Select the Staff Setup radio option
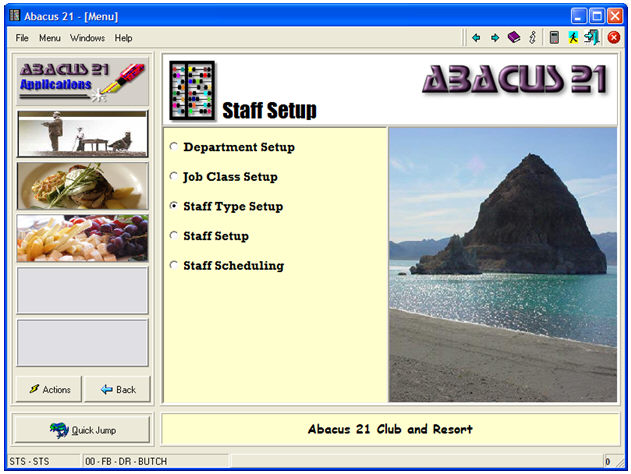The height and width of the screenshot is (474, 631). [x=174, y=236]
